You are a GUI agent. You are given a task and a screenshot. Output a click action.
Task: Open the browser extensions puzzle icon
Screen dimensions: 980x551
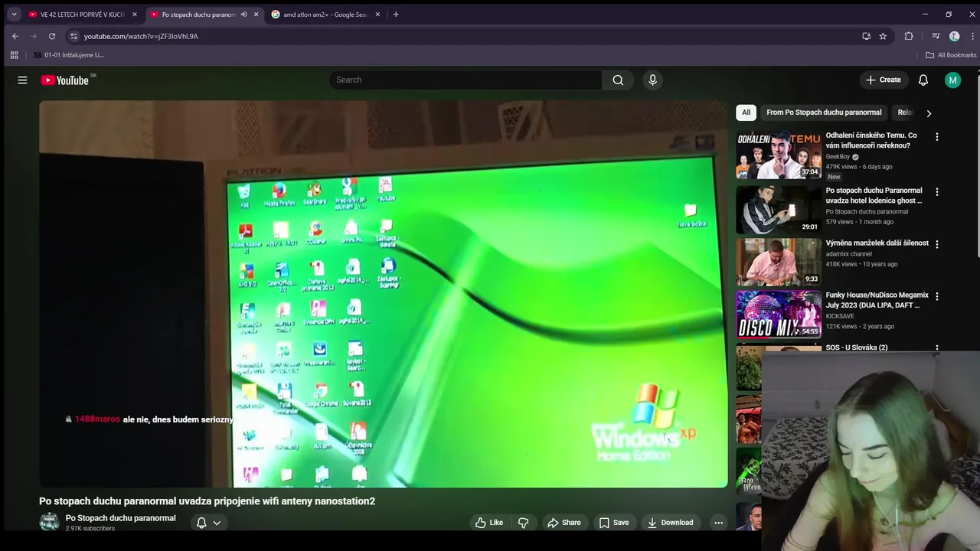point(909,36)
